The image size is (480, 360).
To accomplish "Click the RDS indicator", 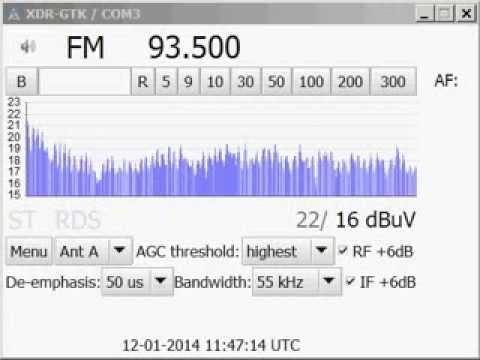I will 78,220.
